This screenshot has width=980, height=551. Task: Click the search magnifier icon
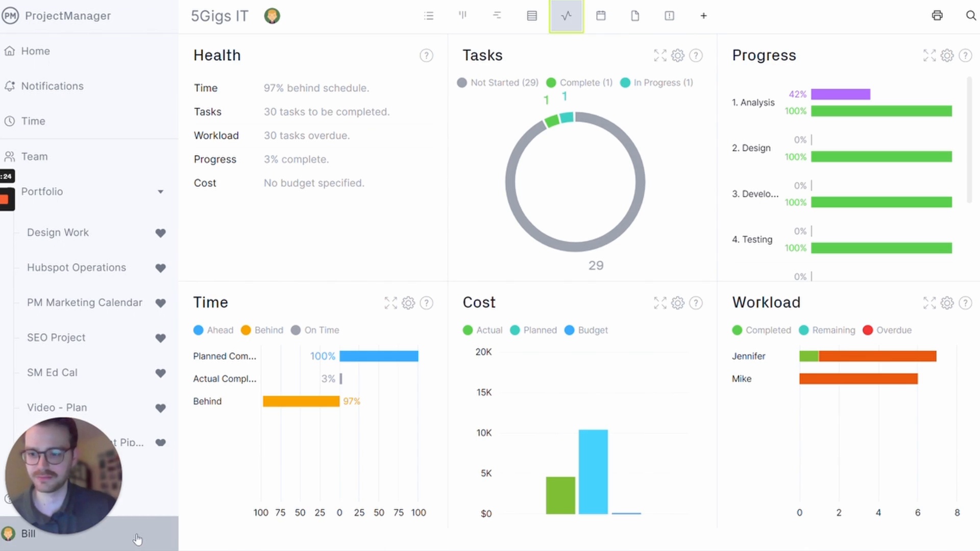(971, 15)
